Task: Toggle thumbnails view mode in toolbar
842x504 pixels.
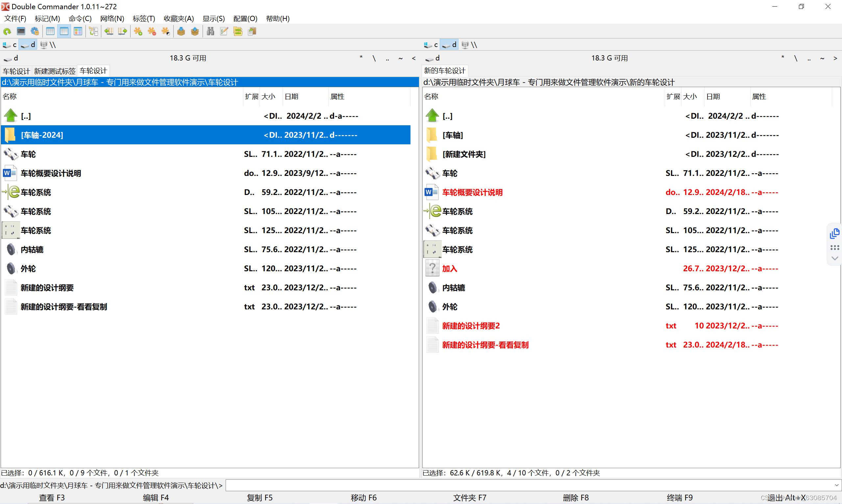Action: [78, 32]
